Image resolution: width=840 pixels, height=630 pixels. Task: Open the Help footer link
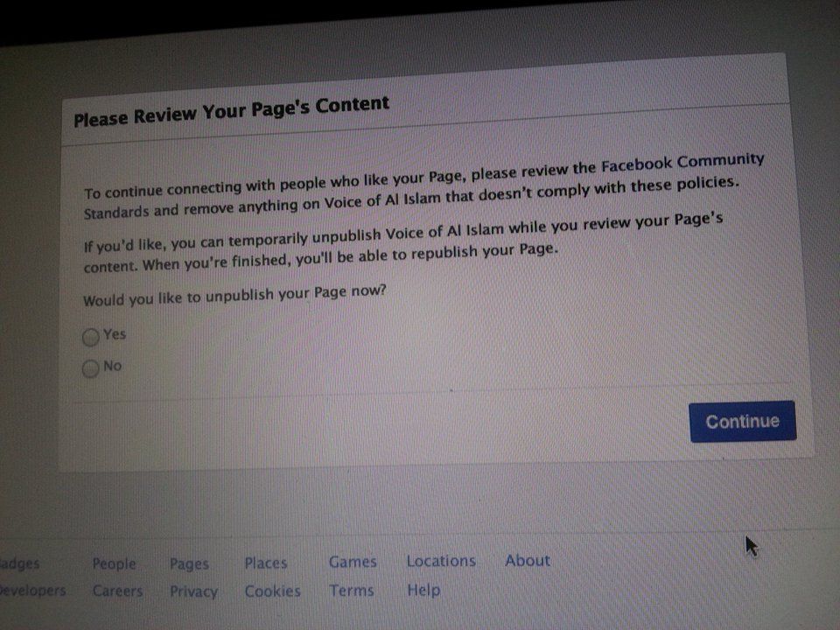423,590
